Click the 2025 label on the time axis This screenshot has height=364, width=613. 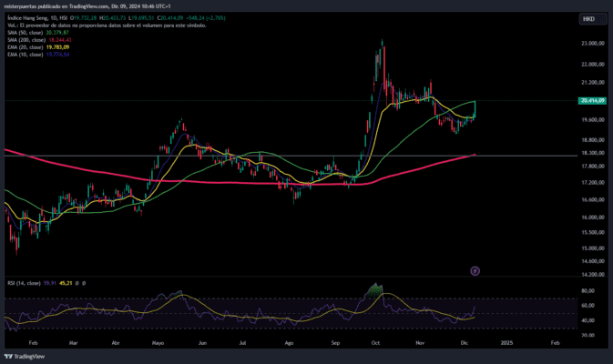point(506,343)
